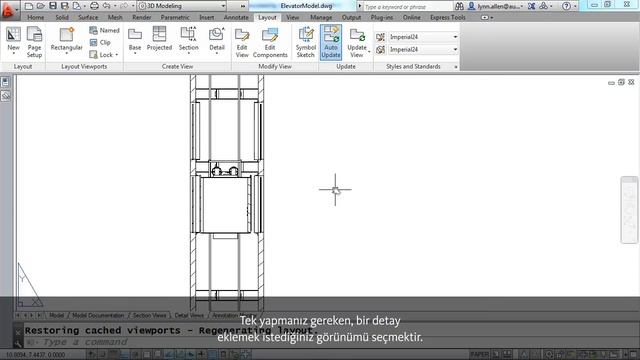Toggle Auto Update on the ribbon

(331, 42)
